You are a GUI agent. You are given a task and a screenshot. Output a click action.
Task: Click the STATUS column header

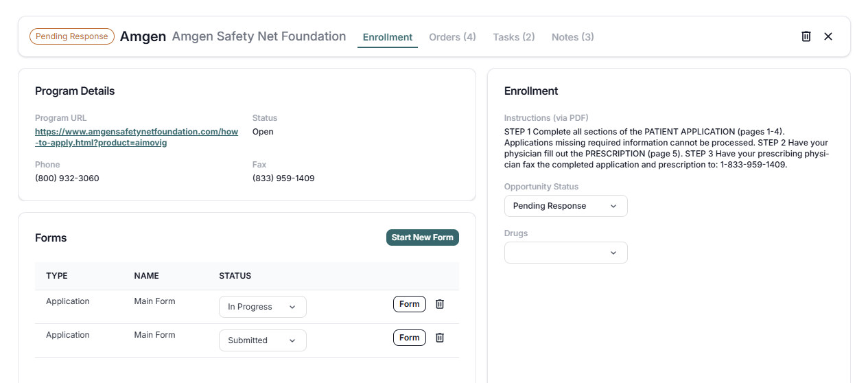point(235,276)
